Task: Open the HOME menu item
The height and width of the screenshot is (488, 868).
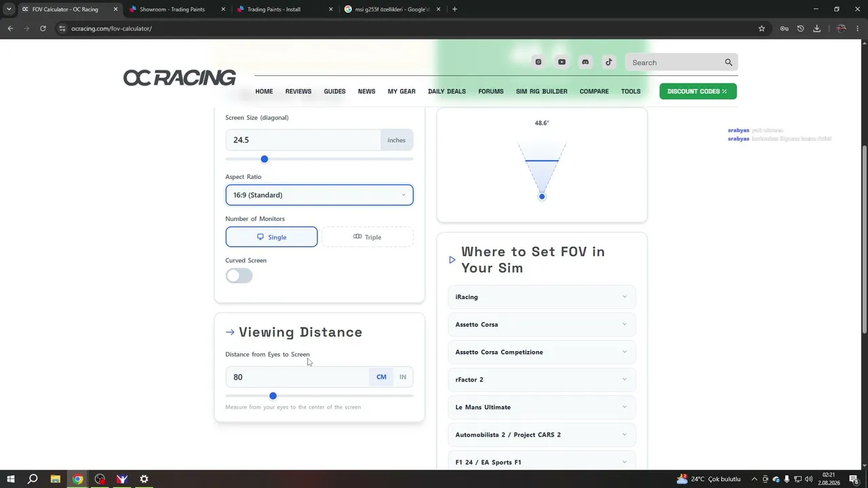Action: click(264, 91)
